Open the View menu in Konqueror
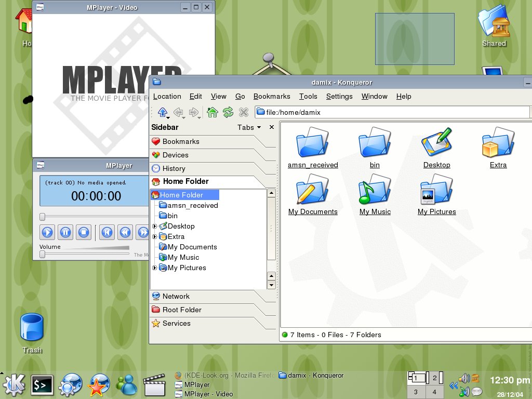532x399 pixels. point(219,96)
